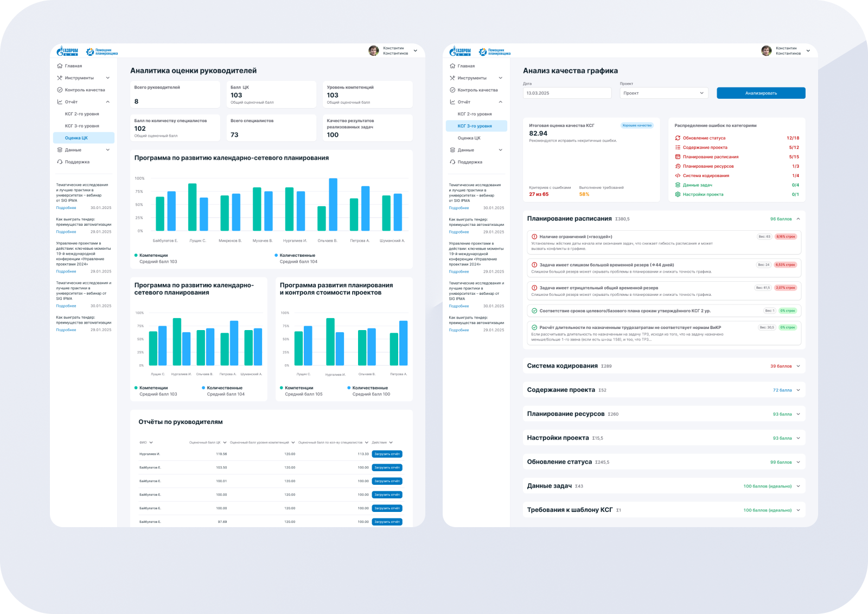The image size is (868, 614).
Task: Click the Планирование ресурсов icon in error categories
Action: (x=678, y=166)
